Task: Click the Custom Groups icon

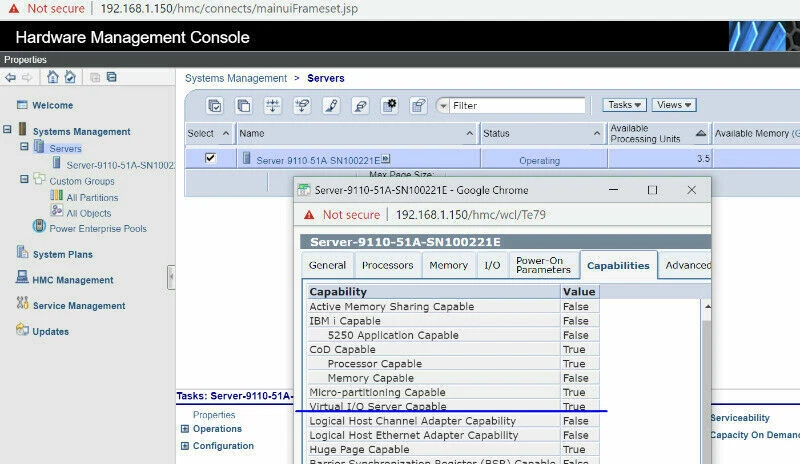Action: [39, 179]
